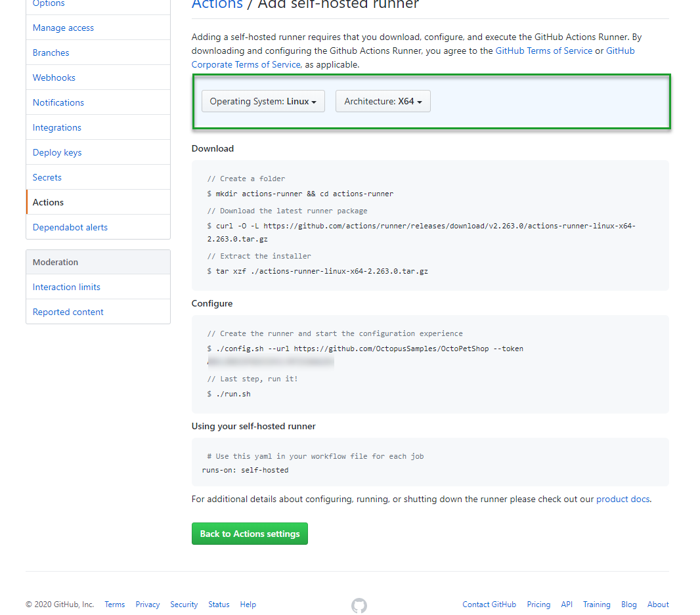Image resolution: width=700 pixels, height=615 pixels.
Task: Open the Webhooks sidebar item
Action: pyautogui.click(x=54, y=77)
